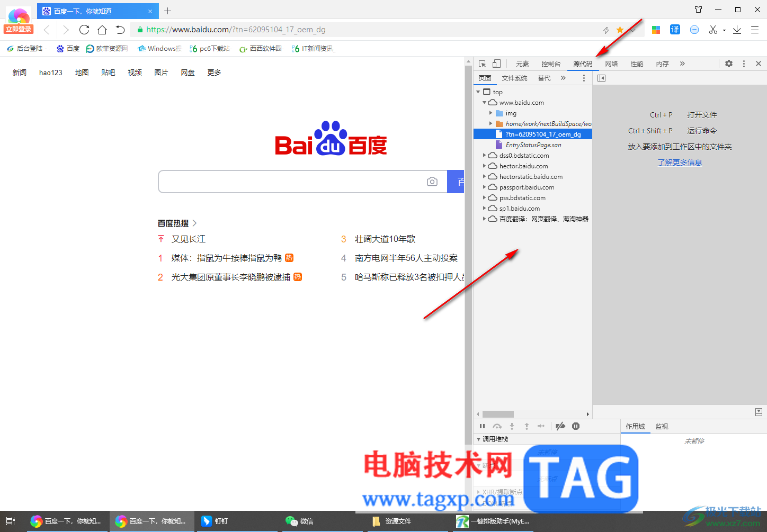Screen dimensions: 767x532
Task: Open the downloads icon in the toolbar
Action: 737,30
